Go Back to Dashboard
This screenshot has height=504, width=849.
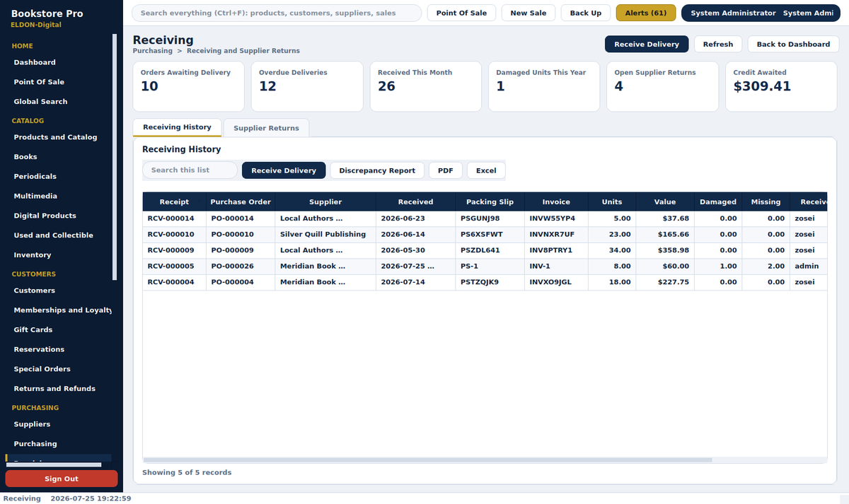(793, 44)
